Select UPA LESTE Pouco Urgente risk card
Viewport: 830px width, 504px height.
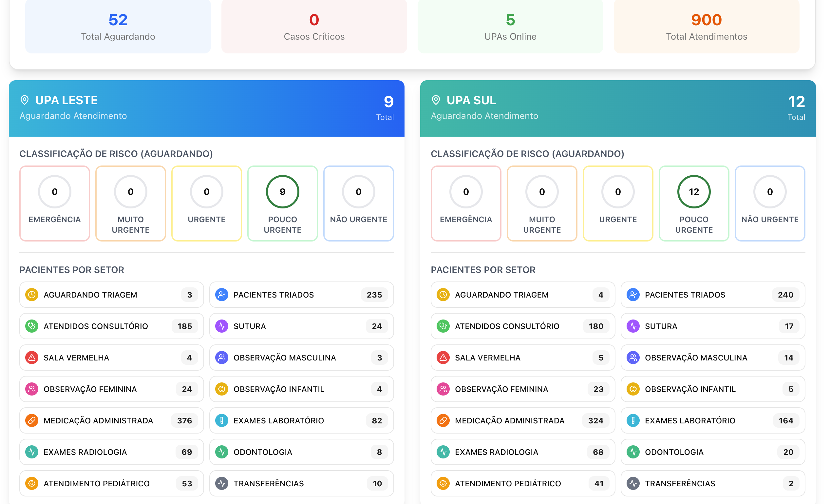282,204
